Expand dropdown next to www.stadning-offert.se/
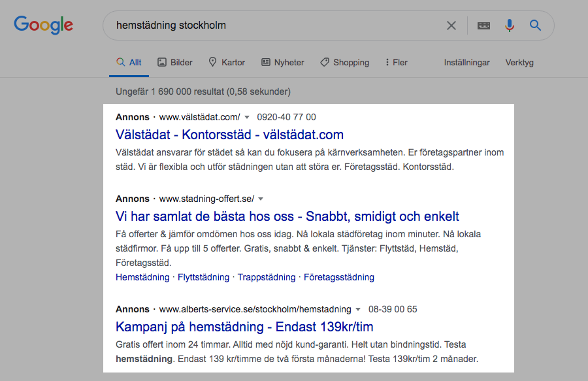 [x=261, y=199]
